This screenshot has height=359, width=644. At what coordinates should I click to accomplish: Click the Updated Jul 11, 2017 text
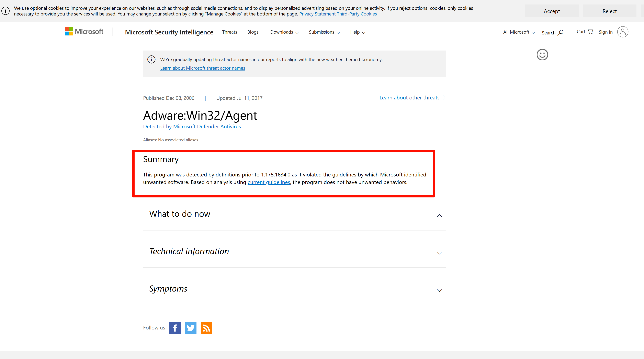(x=239, y=98)
